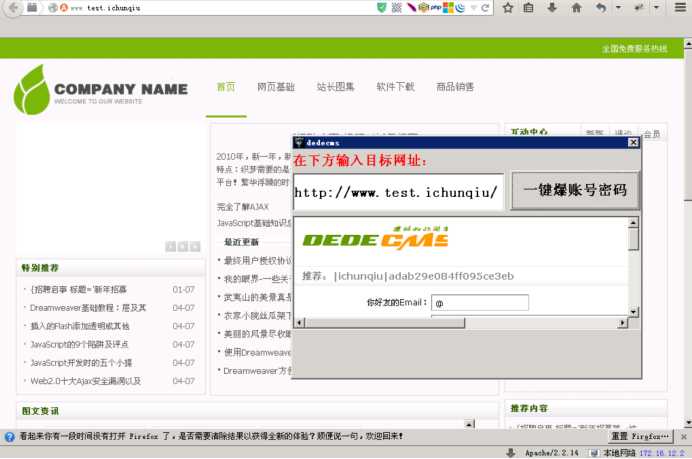Image resolution: width=692 pixels, height=459 pixels.
Task: Open the bookmarks list clipboard icon
Action: [528, 8]
